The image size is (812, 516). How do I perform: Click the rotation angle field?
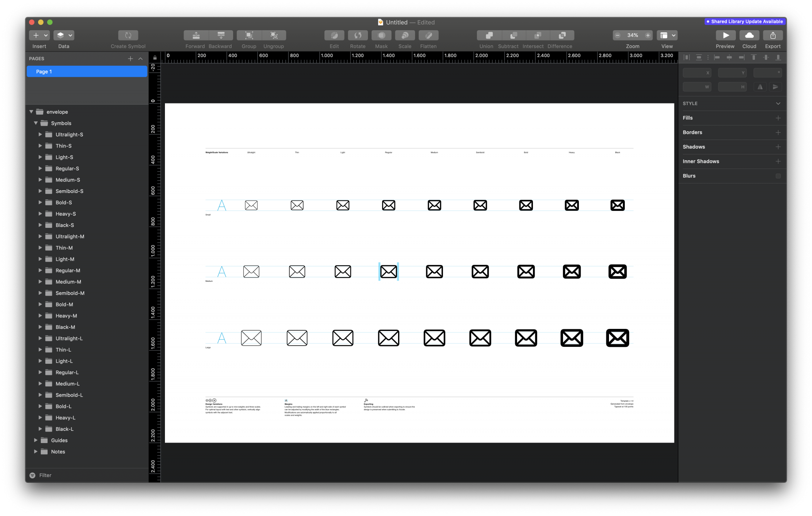[768, 73]
